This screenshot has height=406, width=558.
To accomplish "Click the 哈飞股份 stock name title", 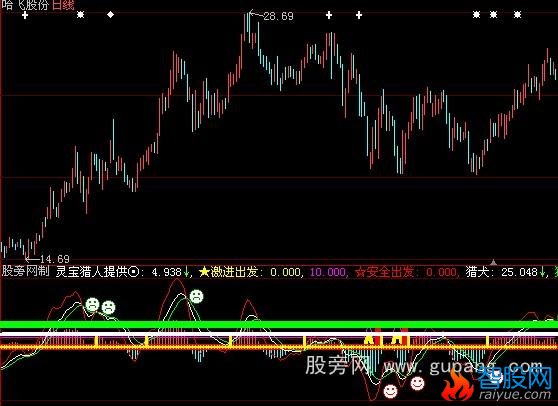I will [x=25, y=5].
